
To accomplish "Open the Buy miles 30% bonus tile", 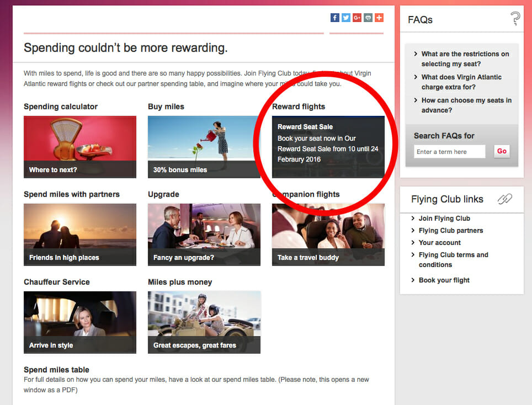I will tap(204, 147).
